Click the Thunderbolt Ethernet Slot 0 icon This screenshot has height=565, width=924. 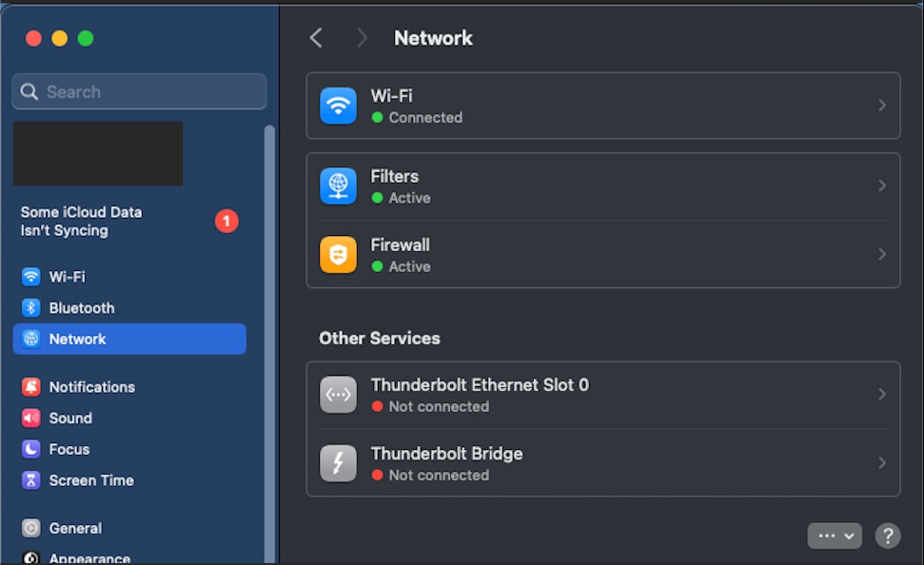tap(338, 395)
